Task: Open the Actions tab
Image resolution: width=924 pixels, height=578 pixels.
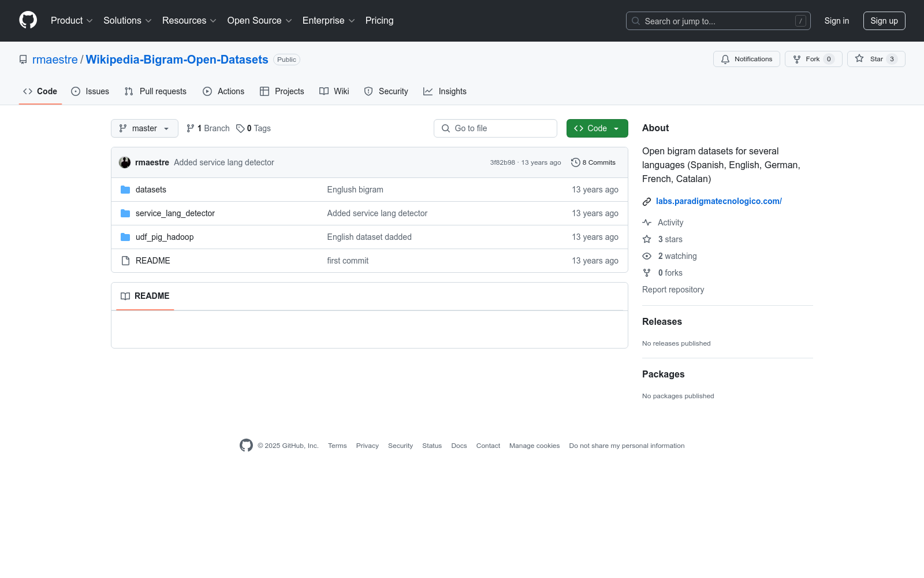Action: [223, 91]
